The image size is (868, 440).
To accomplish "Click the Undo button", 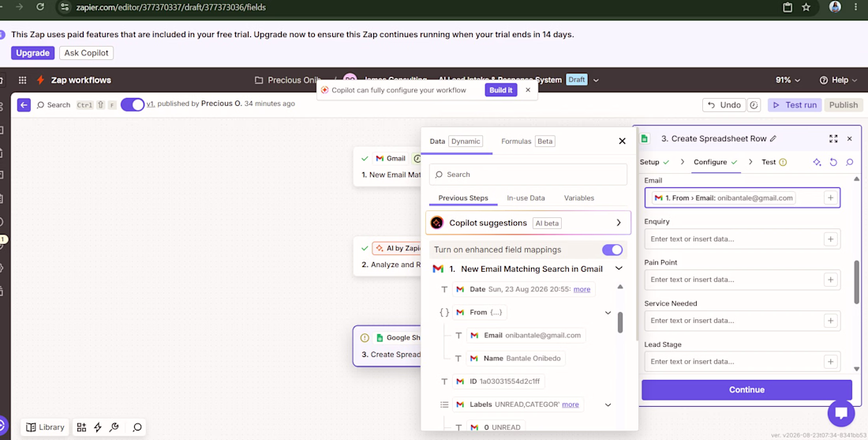I will pyautogui.click(x=724, y=105).
